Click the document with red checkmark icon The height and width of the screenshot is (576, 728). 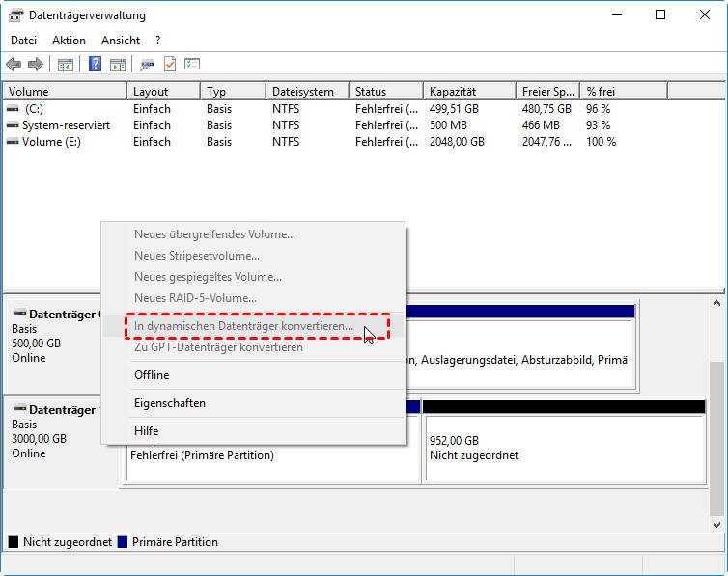(170, 64)
